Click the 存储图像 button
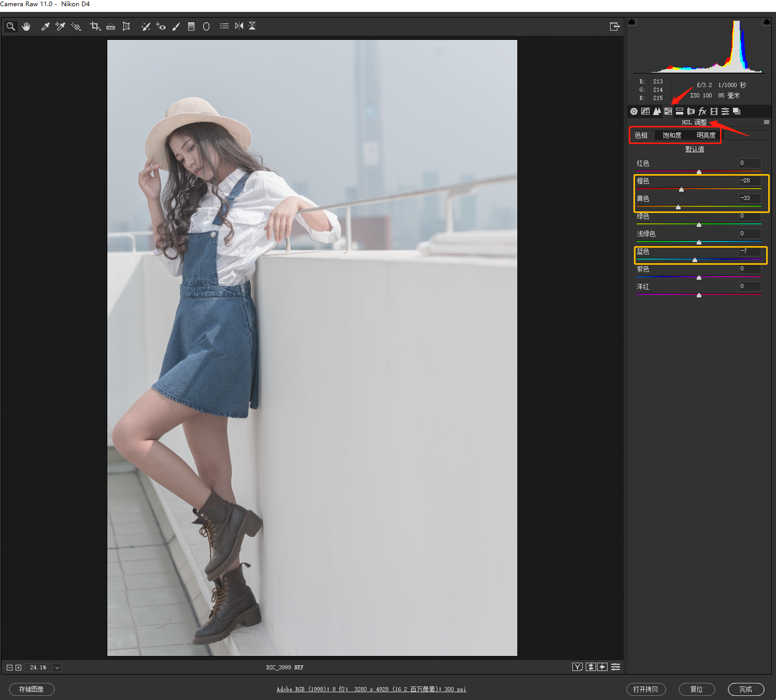Image resolution: width=776 pixels, height=700 pixels. [32, 689]
